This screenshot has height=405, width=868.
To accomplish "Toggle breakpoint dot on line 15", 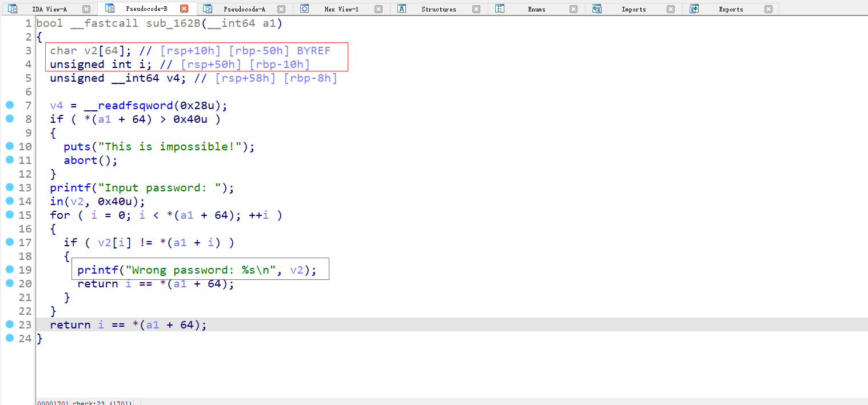I will coord(9,215).
